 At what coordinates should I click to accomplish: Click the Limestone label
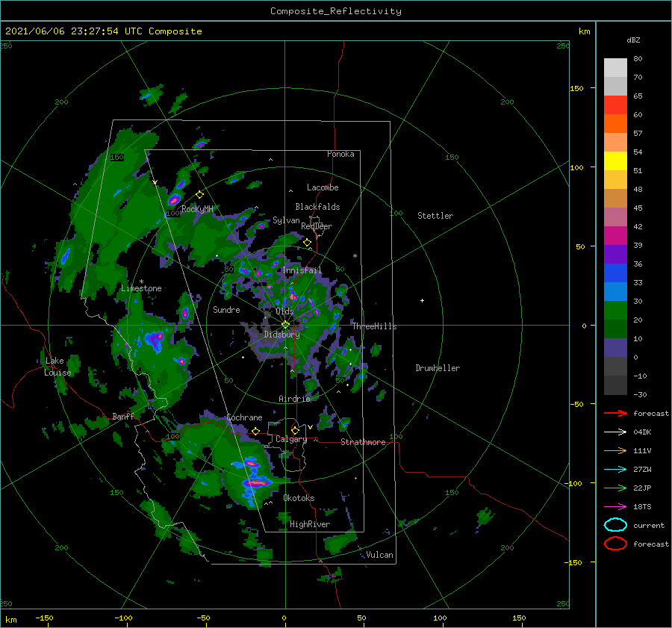[141, 288]
